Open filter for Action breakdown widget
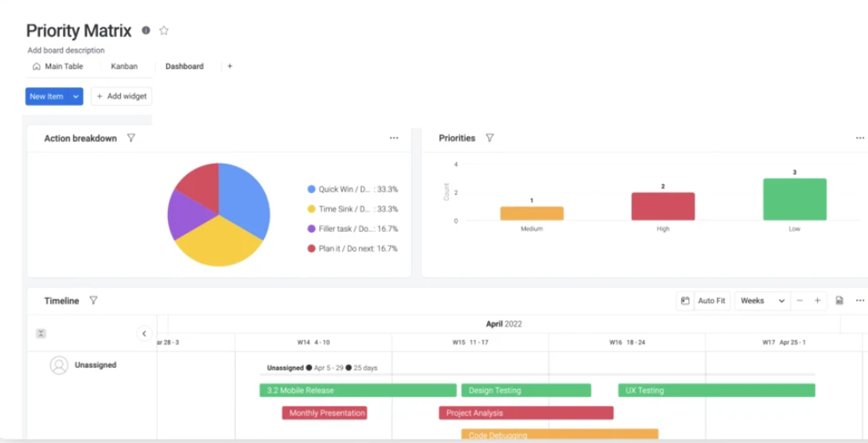Screen dimensions: 868x443 (x=131, y=138)
